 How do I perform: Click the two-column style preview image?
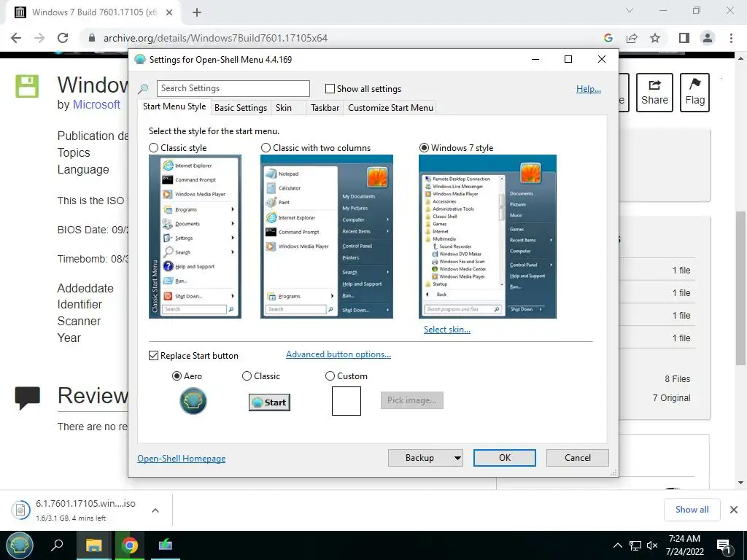point(327,237)
